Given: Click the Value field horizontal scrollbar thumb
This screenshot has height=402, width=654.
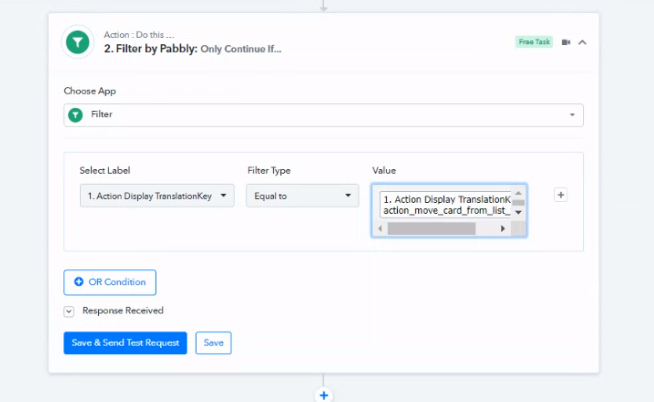Looking at the screenshot, I should (431, 229).
